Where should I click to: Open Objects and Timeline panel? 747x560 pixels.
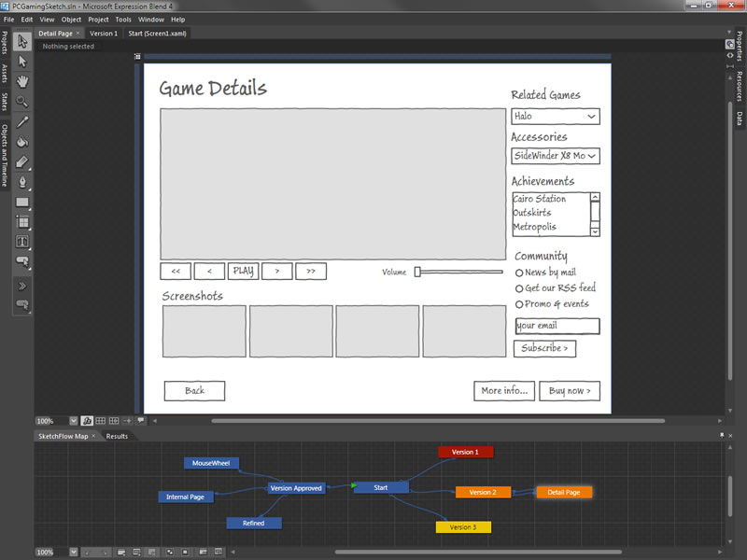coord(5,155)
